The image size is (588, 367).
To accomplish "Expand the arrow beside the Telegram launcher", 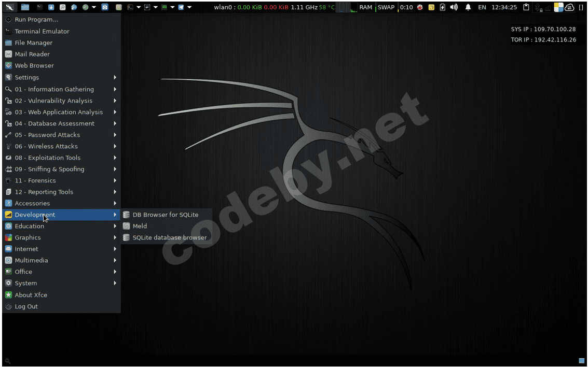I will [x=189, y=7].
